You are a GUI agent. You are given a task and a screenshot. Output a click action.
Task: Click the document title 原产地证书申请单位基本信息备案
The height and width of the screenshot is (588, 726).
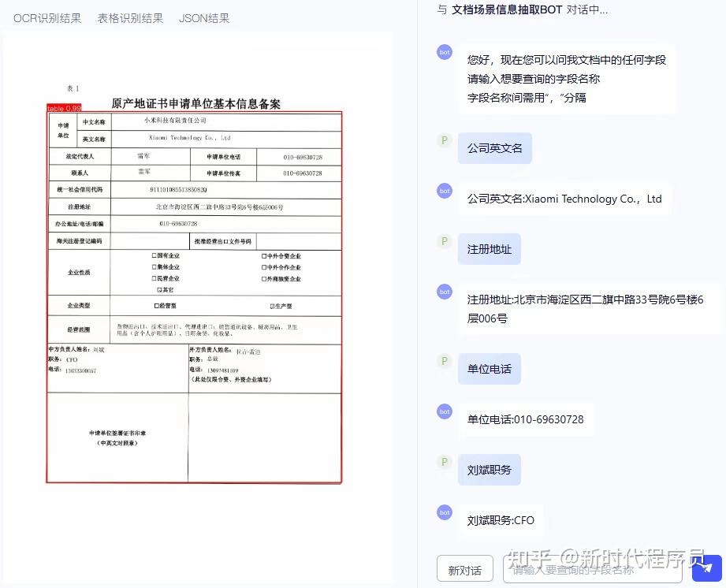pyautogui.click(x=195, y=104)
